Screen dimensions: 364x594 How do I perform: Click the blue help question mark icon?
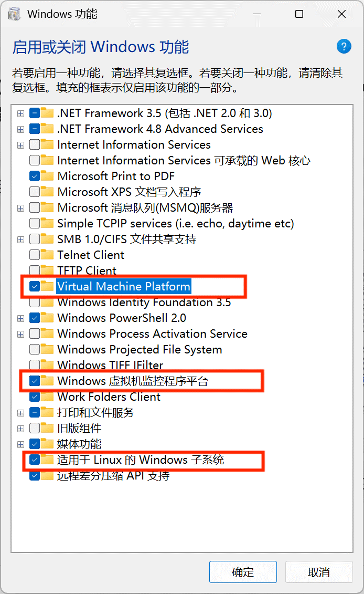(344, 47)
